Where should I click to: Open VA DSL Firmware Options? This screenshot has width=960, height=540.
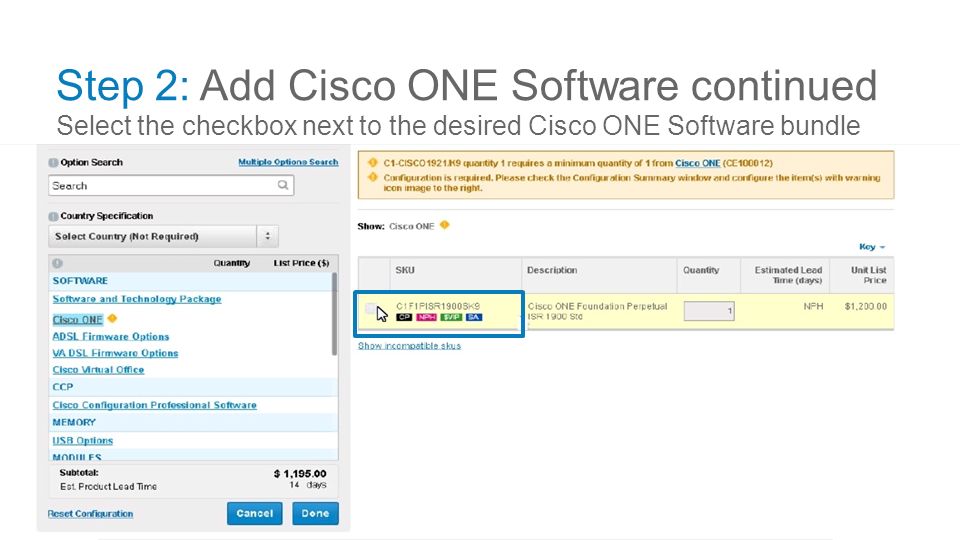coord(115,353)
